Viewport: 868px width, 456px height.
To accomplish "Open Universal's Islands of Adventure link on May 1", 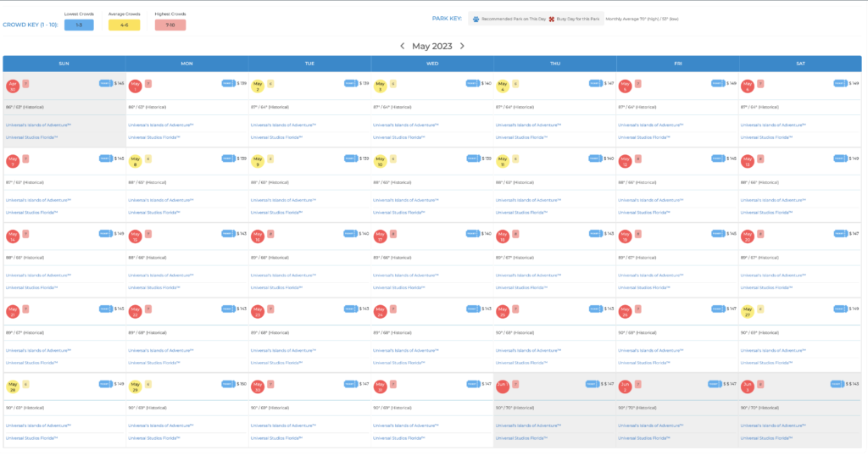I will [x=161, y=125].
